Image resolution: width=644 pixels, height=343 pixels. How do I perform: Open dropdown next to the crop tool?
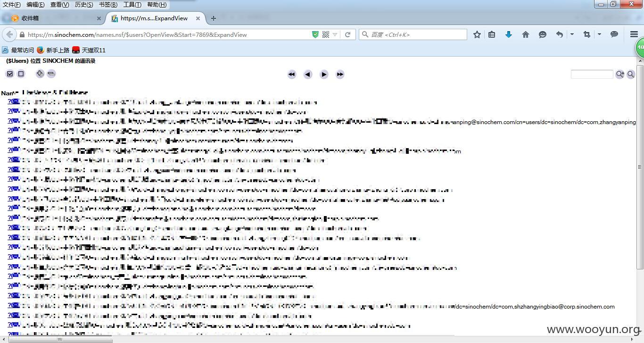point(599,34)
